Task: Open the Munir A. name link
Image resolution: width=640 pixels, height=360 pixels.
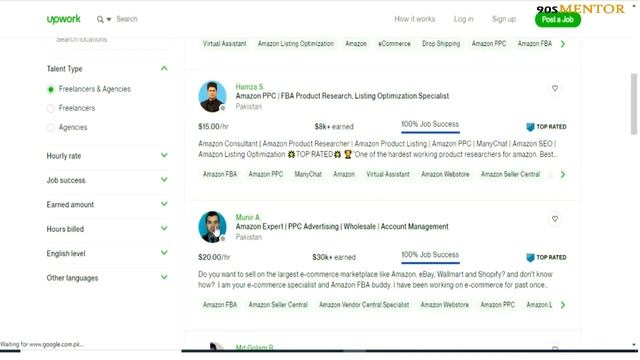Action: pos(248,218)
